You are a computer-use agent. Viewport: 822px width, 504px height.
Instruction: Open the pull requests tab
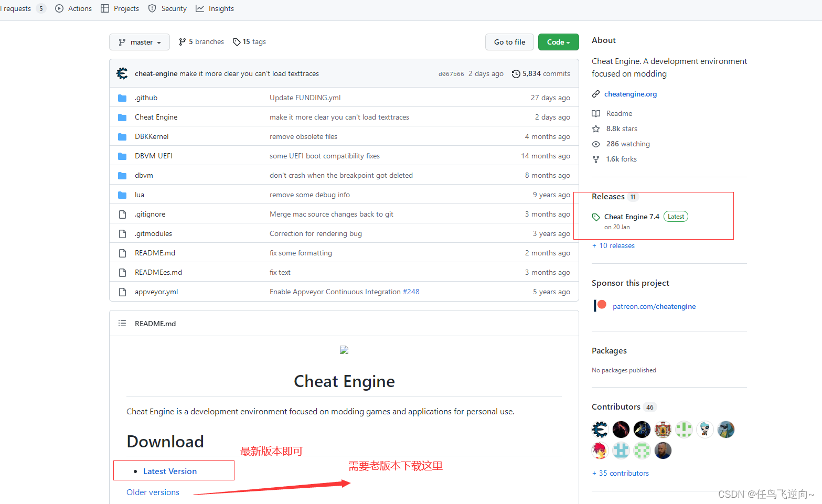[x=23, y=8]
